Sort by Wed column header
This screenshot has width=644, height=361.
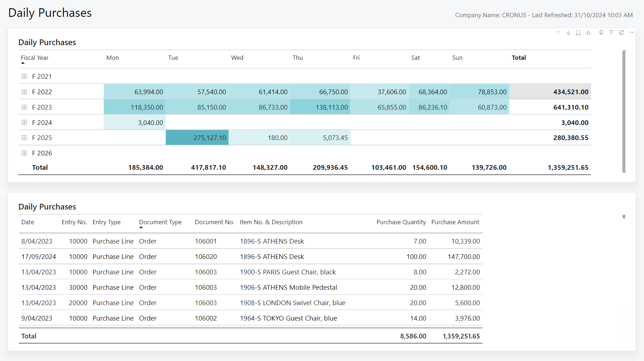237,58
